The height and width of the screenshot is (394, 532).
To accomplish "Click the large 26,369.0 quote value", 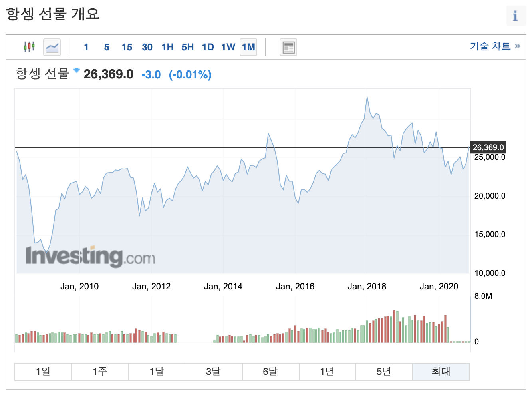I will point(109,74).
